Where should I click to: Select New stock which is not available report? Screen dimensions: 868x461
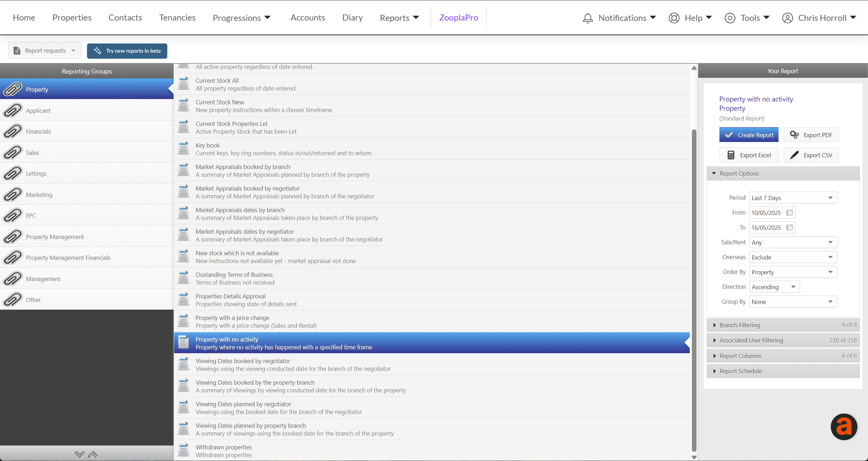point(432,257)
